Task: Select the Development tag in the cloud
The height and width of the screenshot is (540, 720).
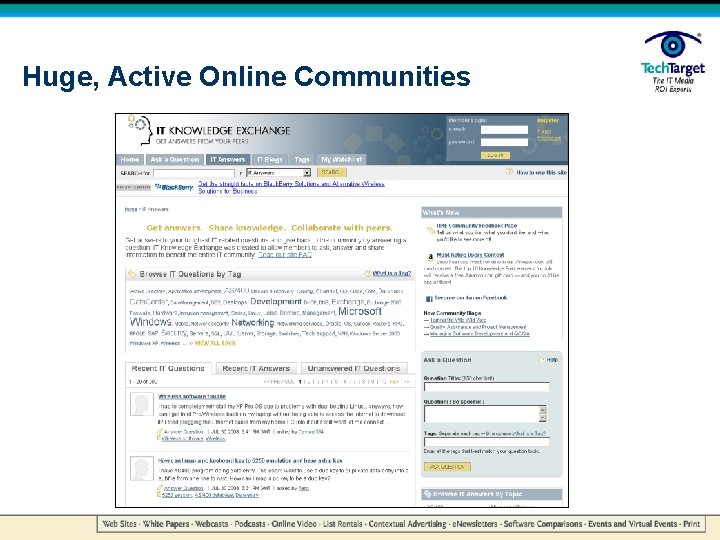Action: [276, 302]
